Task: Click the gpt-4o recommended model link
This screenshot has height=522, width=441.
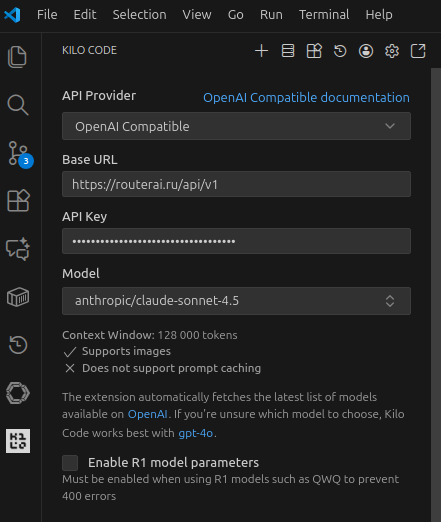Action: click(196, 433)
